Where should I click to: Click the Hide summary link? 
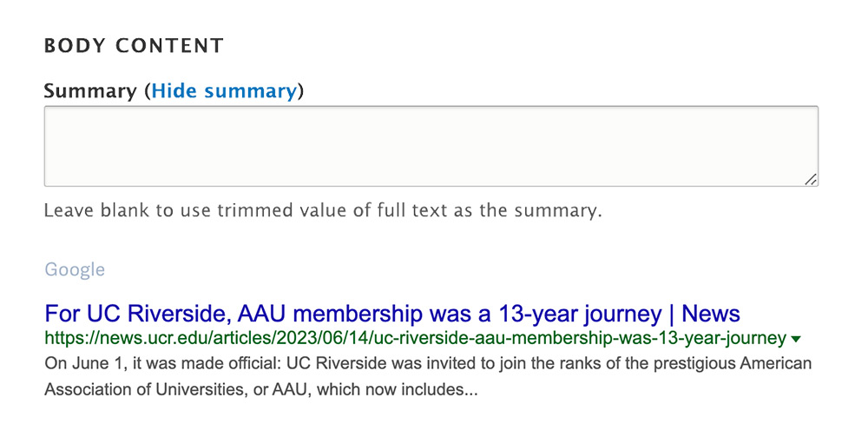pos(224,91)
